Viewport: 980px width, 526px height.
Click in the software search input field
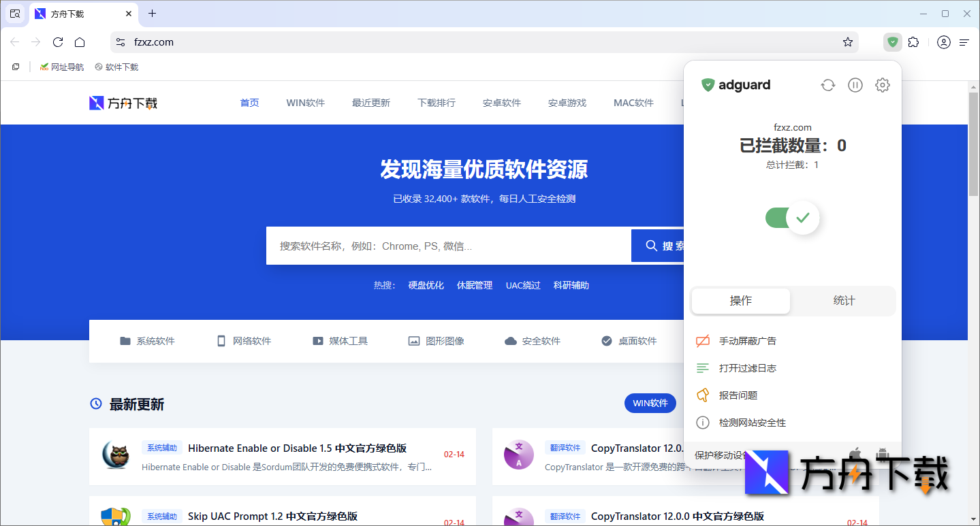point(443,245)
